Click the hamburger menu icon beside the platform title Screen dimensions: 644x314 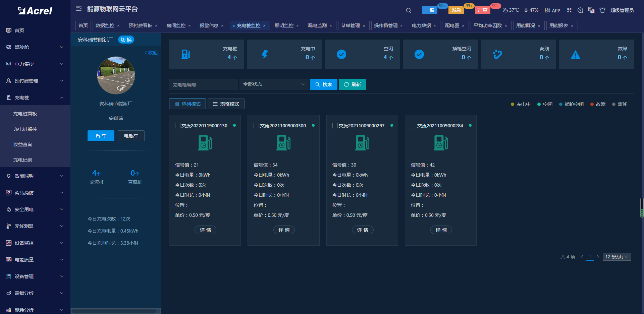[79, 8]
